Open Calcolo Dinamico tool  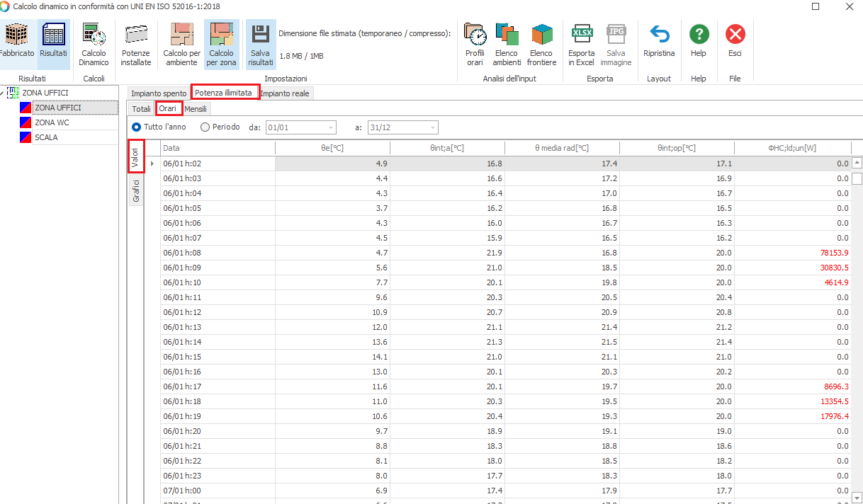point(94,44)
